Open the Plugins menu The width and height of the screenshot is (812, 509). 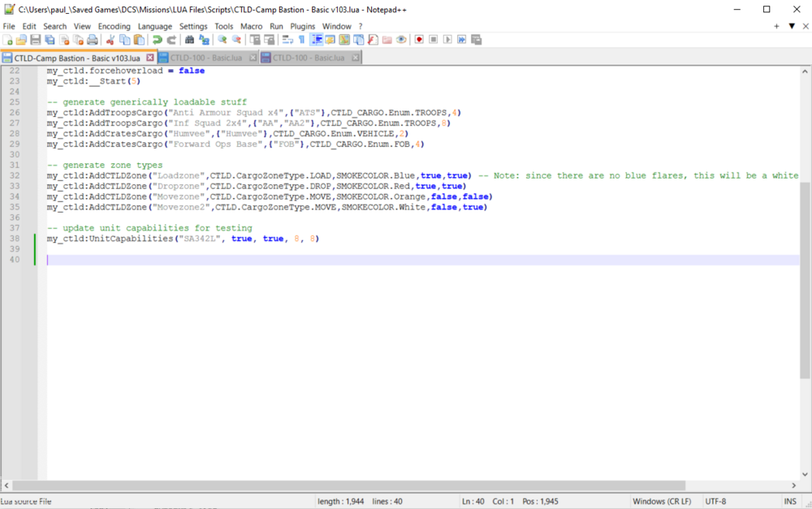click(x=303, y=26)
